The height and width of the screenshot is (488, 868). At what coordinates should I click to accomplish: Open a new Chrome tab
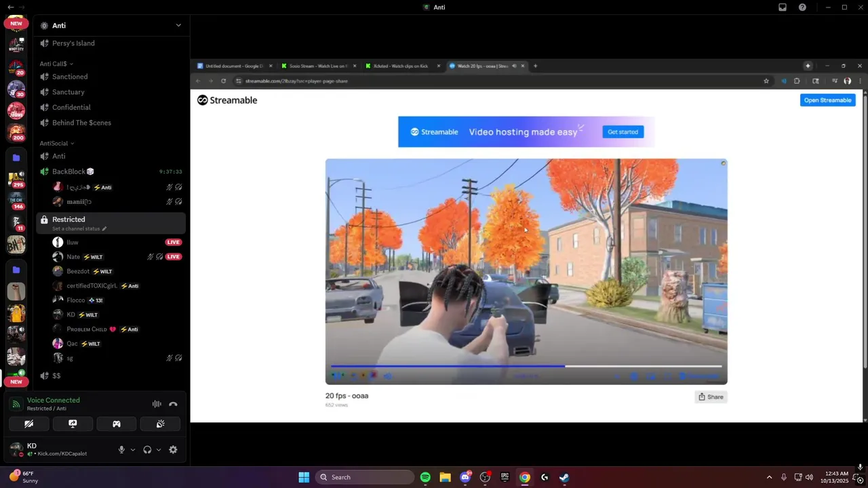tap(535, 66)
